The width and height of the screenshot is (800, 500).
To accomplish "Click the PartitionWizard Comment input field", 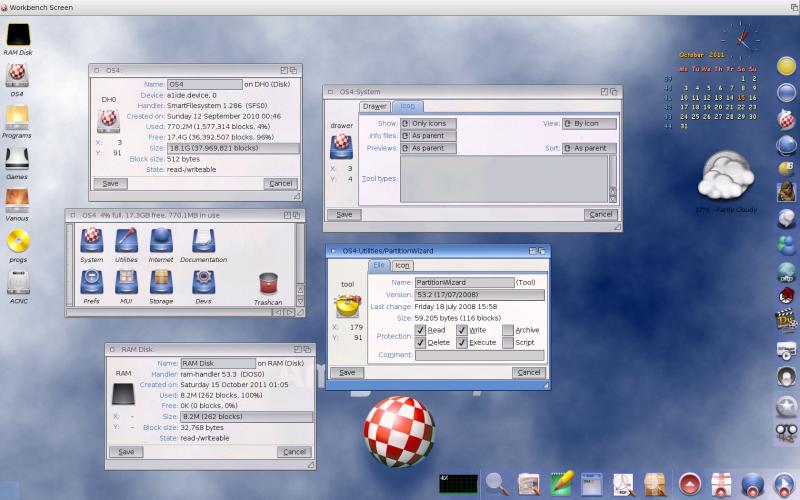I will click(x=480, y=355).
